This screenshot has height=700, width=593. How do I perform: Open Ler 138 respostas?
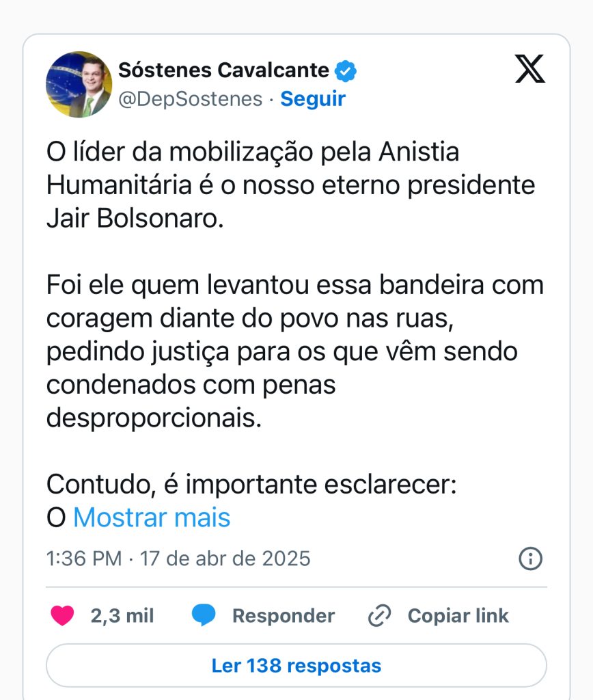296,665
